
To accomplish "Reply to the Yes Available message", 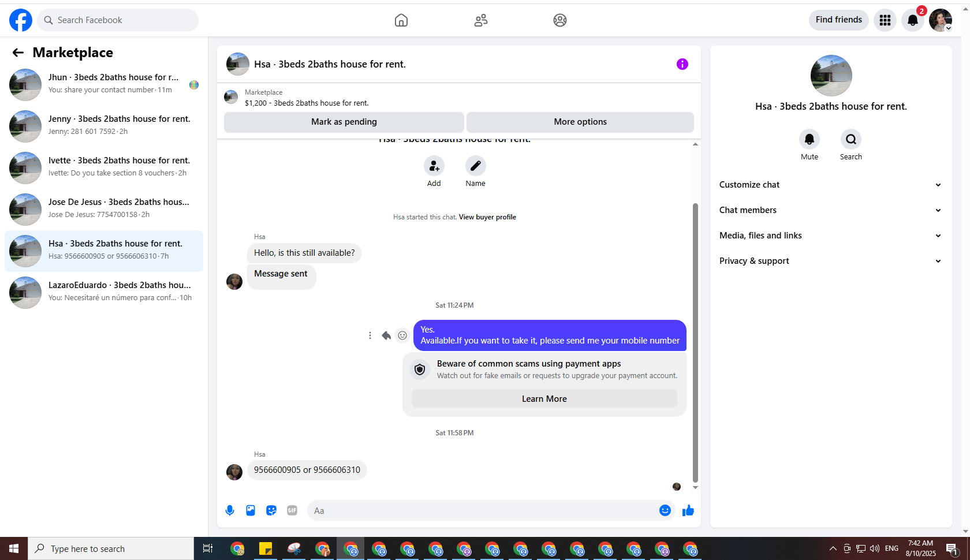I will pos(386,335).
